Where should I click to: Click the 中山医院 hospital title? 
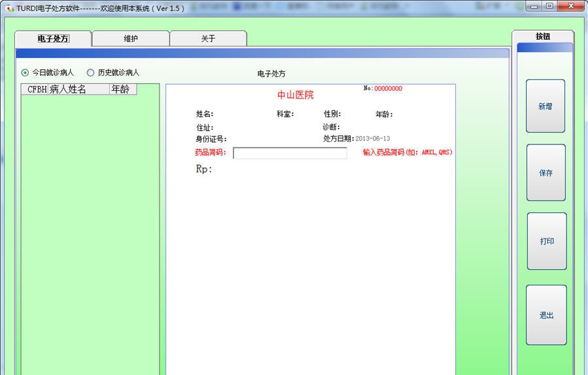click(296, 95)
